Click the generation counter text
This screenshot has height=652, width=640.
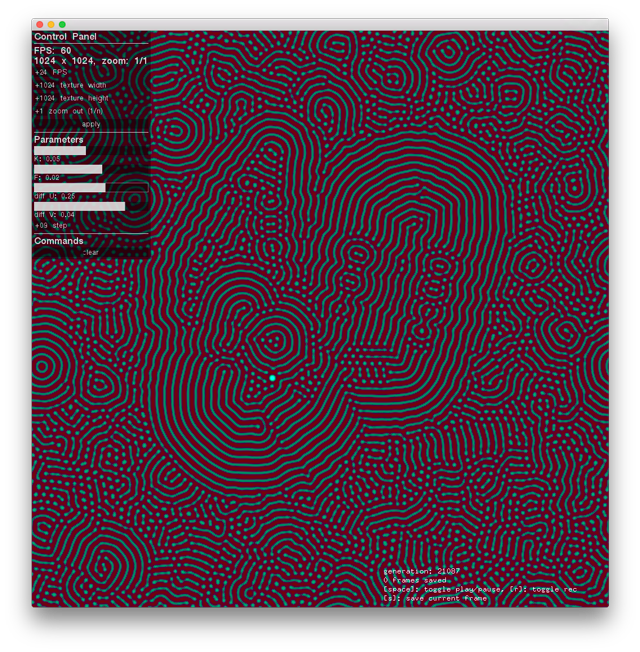420,571
